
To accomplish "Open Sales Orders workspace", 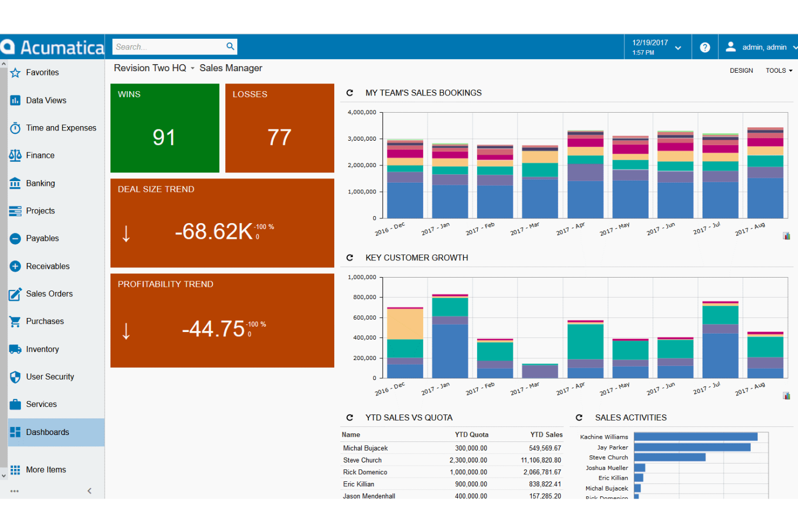I will click(x=56, y=294).
